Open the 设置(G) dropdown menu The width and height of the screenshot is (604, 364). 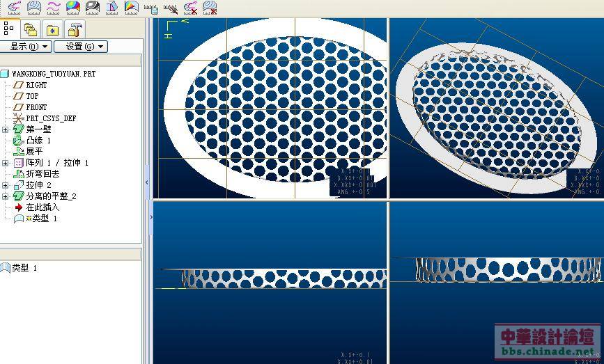[x=81, y=47]
